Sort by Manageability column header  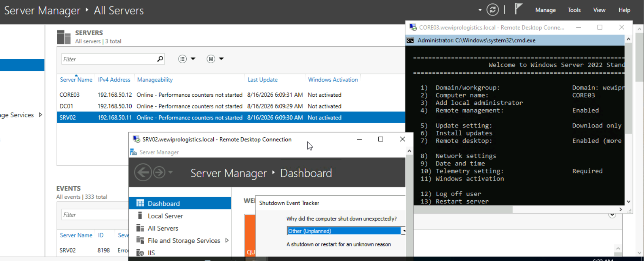tap(155, 80)
